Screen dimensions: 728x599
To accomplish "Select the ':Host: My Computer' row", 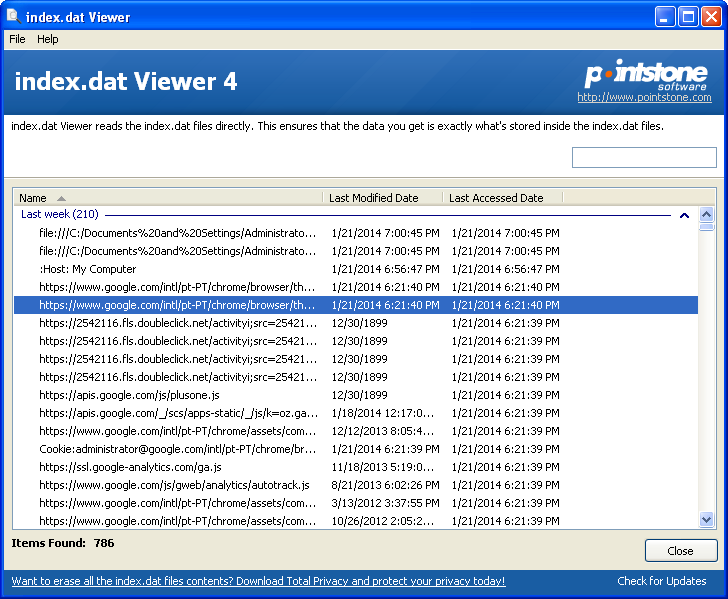I will click(356, 269).
